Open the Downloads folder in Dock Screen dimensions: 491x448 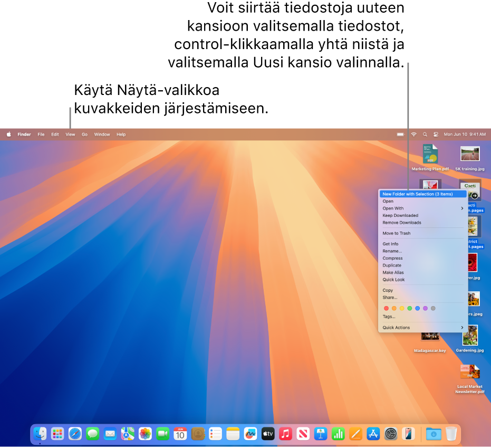(x=434, y=434)
